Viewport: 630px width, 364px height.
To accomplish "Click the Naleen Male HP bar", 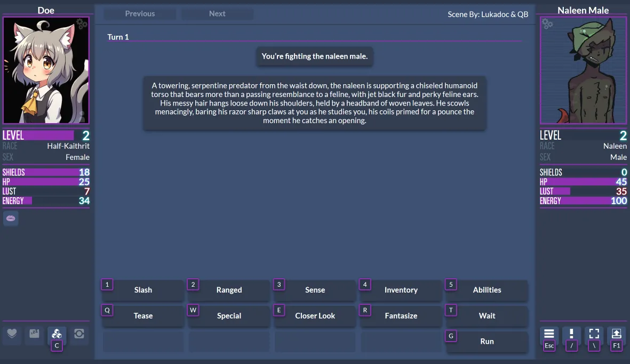I will point(583,182).
